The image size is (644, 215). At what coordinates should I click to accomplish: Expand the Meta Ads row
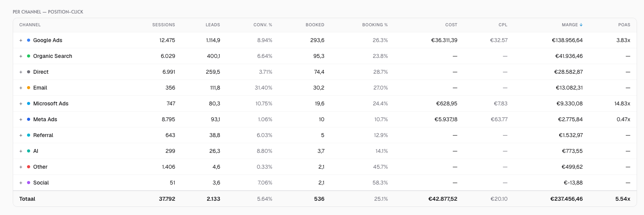[21, 120]
